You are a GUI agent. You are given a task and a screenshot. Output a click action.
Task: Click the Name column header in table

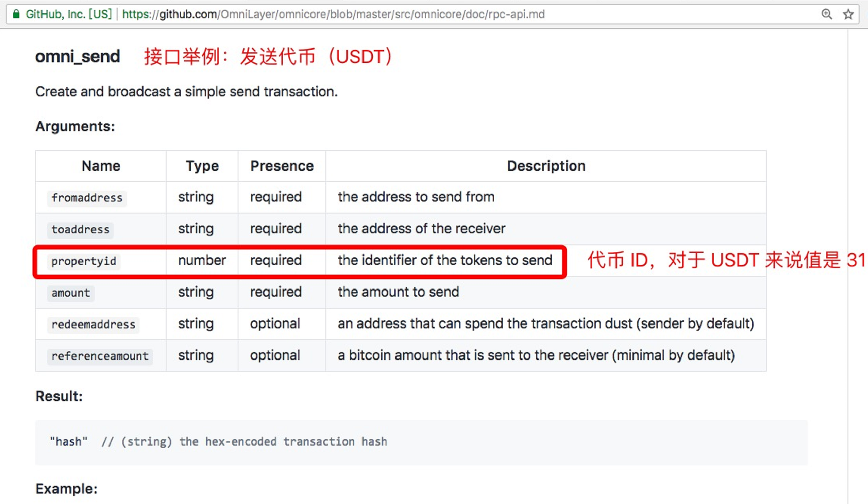101,166
